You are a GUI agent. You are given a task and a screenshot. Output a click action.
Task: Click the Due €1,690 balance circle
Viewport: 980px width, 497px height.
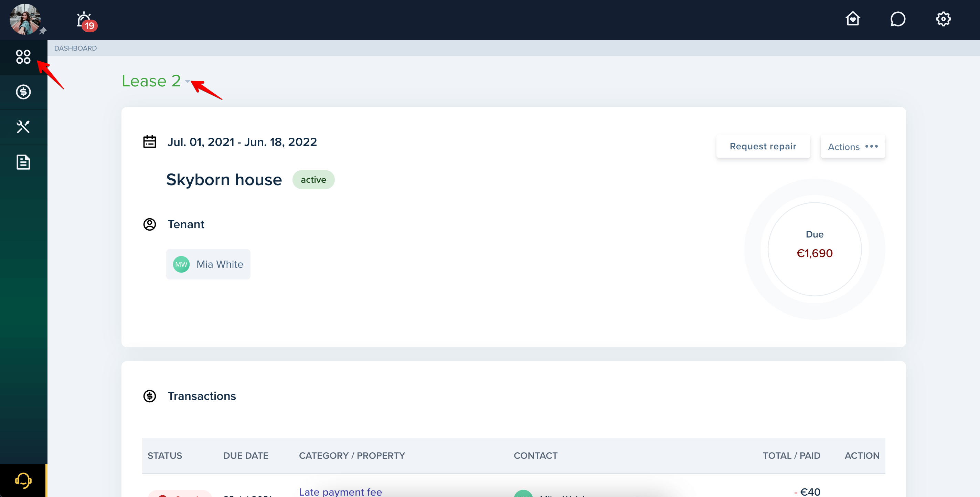pyautogui.click(x=814, y=249)
